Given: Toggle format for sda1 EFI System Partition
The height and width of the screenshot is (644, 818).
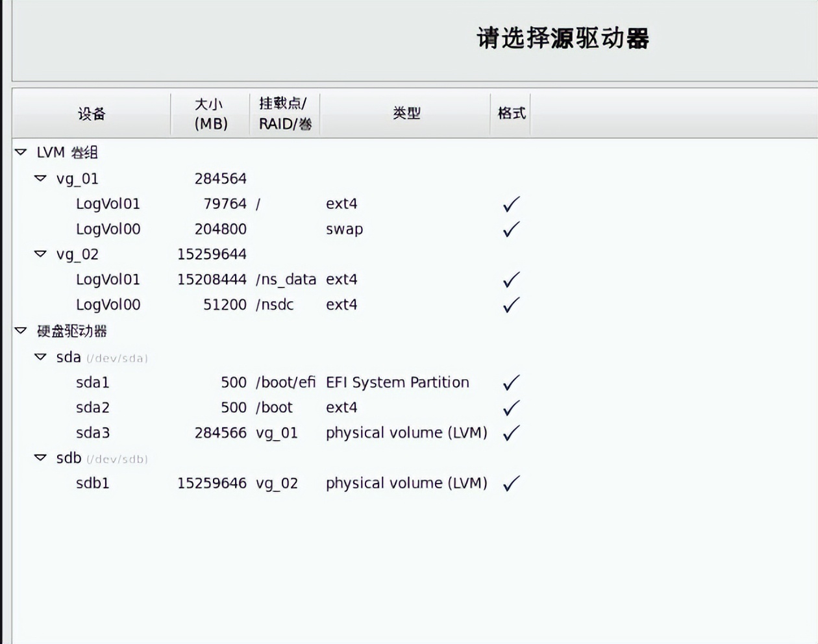Looking at the screenshot, I should click(510, 382).
